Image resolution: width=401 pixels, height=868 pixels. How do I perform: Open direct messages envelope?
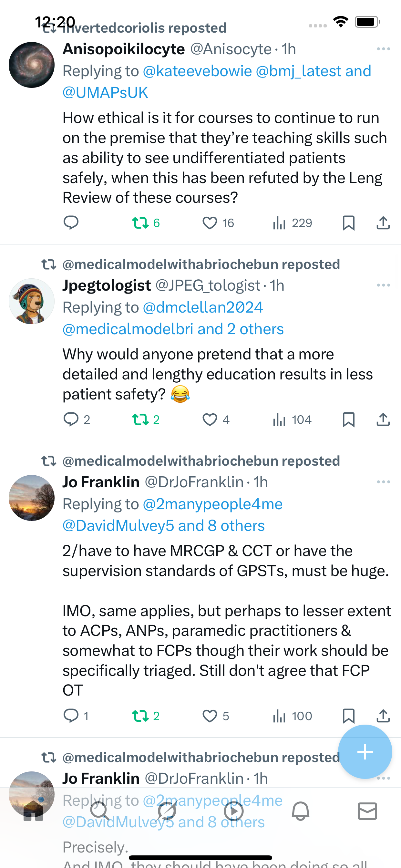click(367, 811)
